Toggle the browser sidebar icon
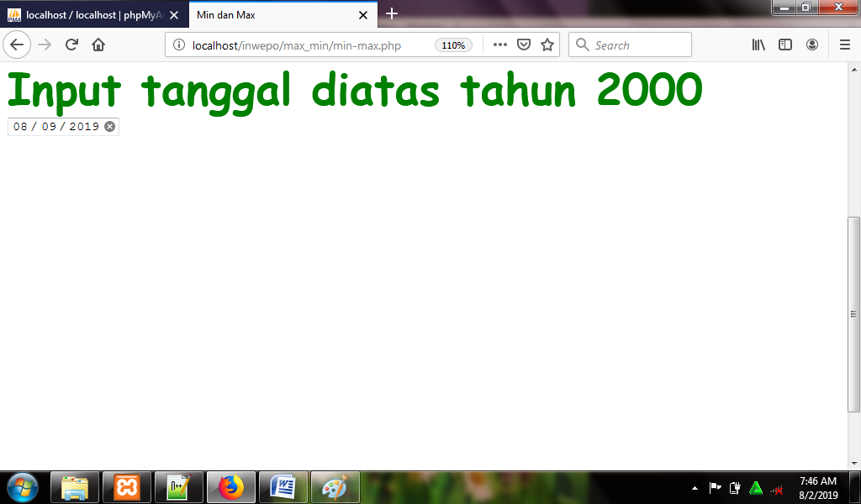 [x=784, y=45]
